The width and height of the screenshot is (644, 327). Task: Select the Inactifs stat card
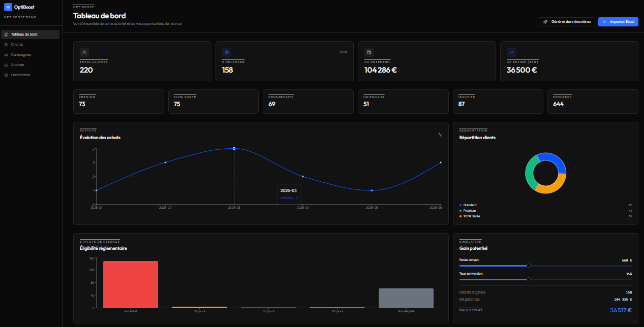pyautogui.click(x=498, y=102)
